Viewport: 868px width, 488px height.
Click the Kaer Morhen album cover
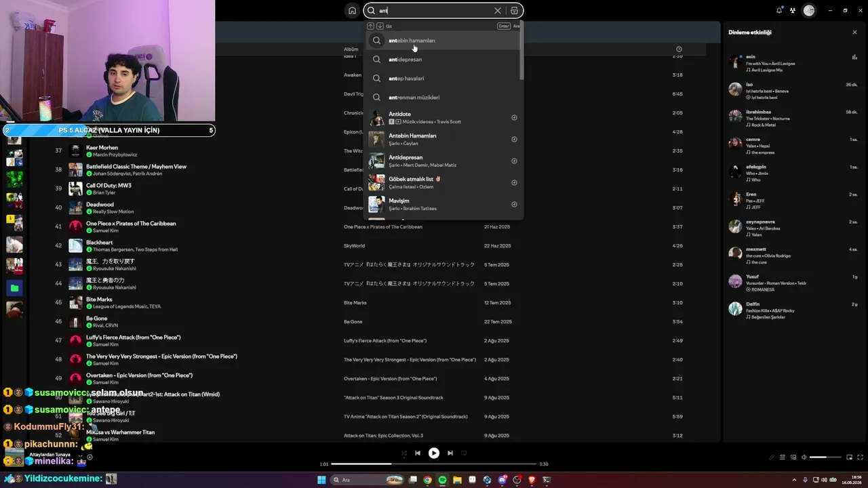(75, 150)
